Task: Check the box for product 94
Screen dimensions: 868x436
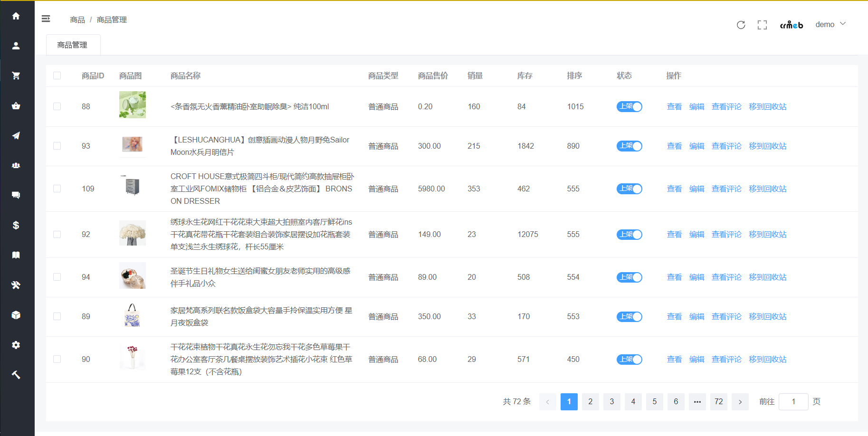Action: click(57, 277)
